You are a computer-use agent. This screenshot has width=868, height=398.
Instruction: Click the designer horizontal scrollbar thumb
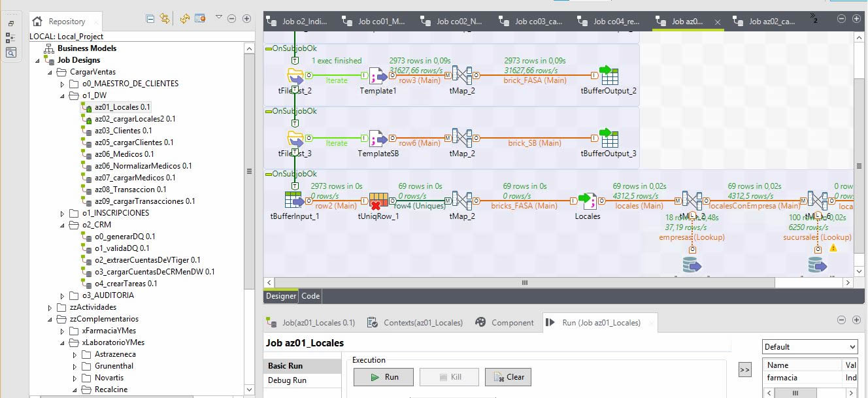coord(524,283)
